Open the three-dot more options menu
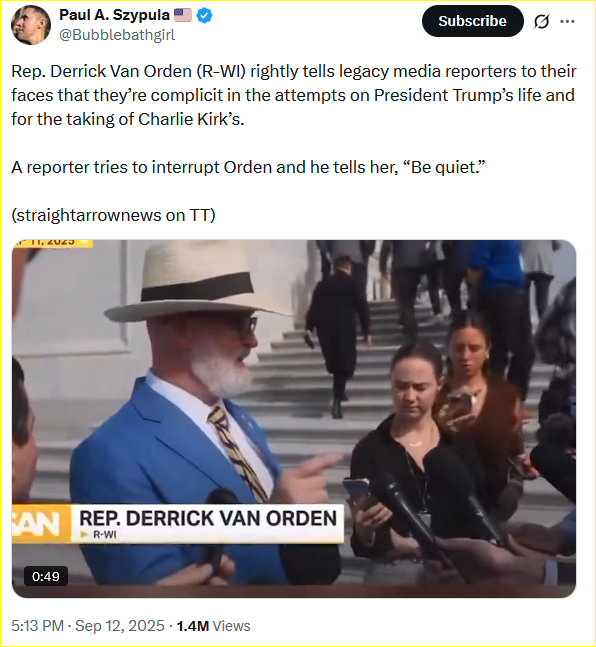Viewport: 596px width, 647px height. pos(568,21)
